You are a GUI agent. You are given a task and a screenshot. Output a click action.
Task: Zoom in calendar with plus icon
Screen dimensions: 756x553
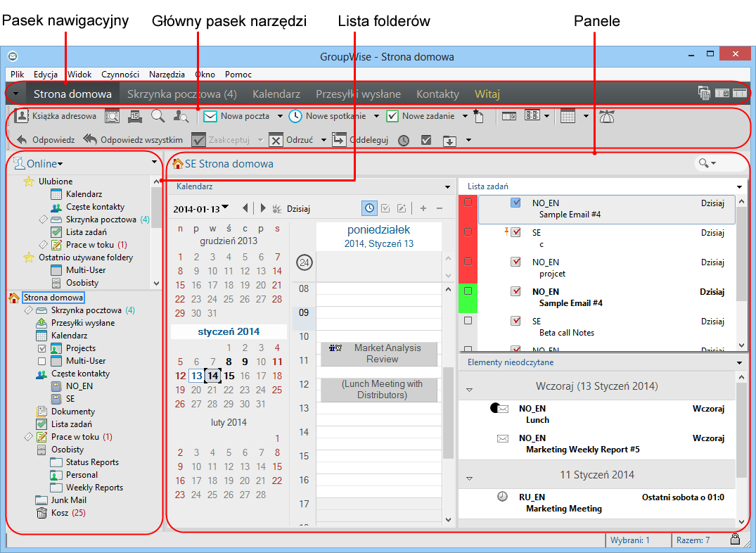pyautogui.click(x=423, y=208)
